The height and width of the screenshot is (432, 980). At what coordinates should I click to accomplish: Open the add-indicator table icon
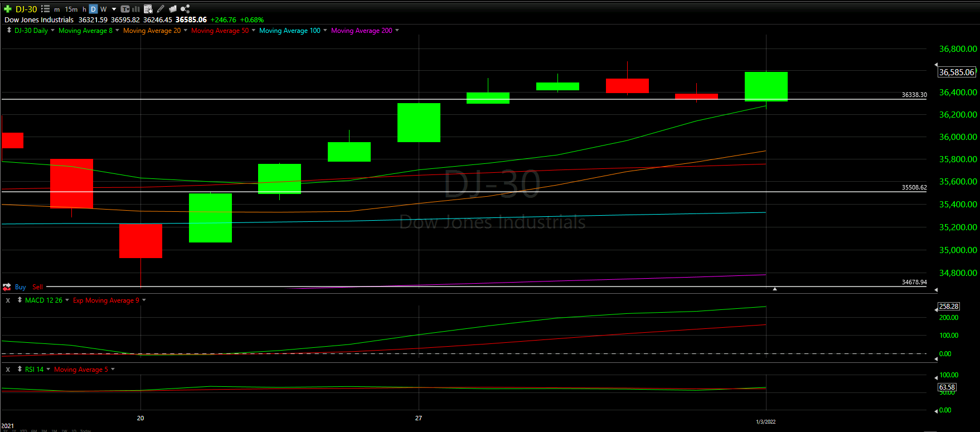click(x=148, y=9)
